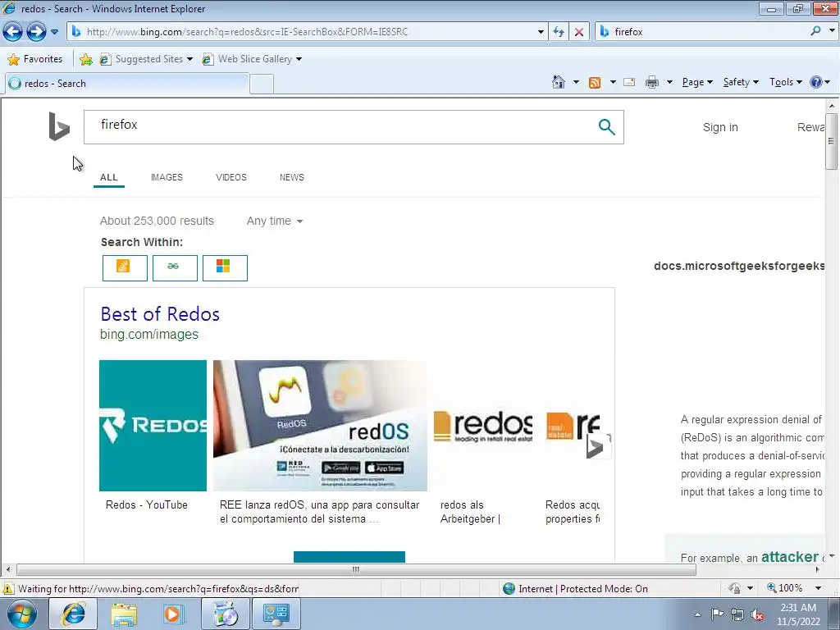Open the Best of Redos link
The image size is (840, 630).
(160, 314)
